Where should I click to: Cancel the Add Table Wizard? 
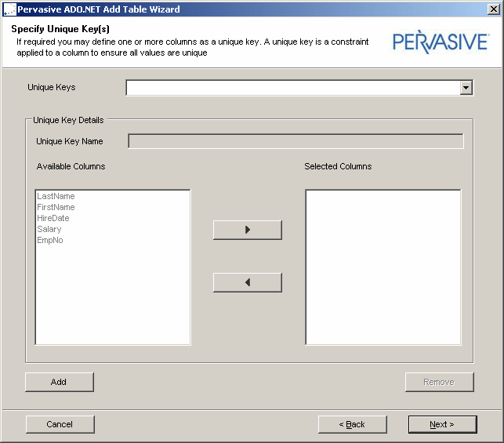(x=60, y=424)
